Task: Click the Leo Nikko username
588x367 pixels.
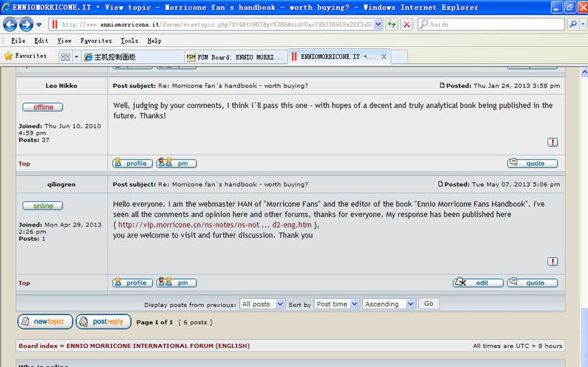Action: pyautogui.click(x=62, y=85)
